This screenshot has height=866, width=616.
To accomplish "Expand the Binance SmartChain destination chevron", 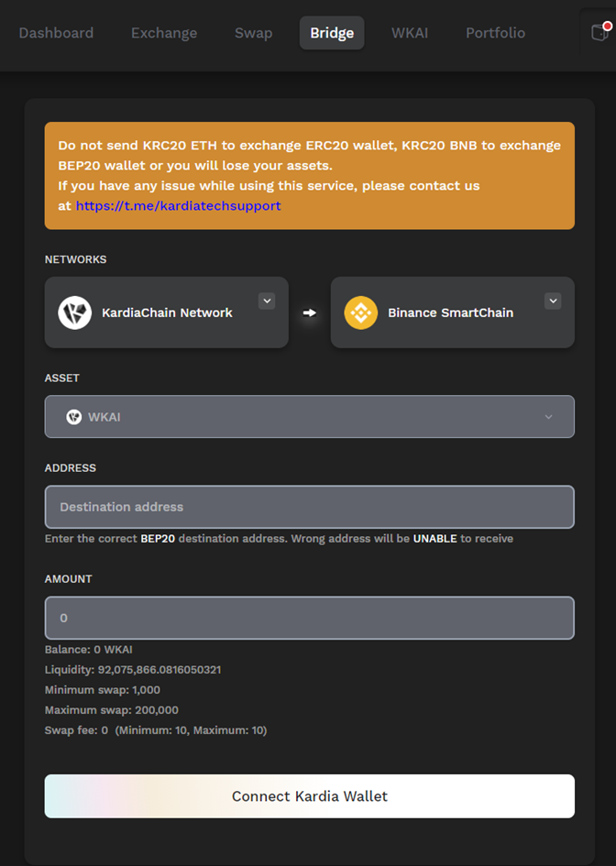I will click(553, 301).
